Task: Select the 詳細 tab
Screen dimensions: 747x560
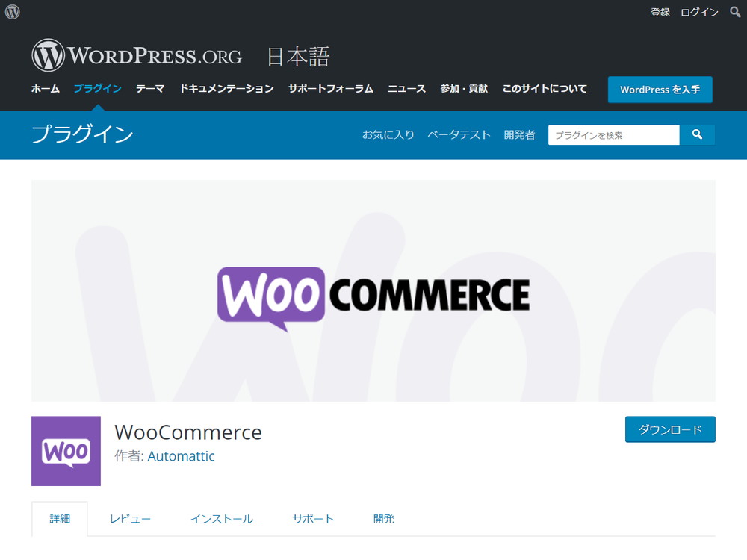Action: pos(60,519)
